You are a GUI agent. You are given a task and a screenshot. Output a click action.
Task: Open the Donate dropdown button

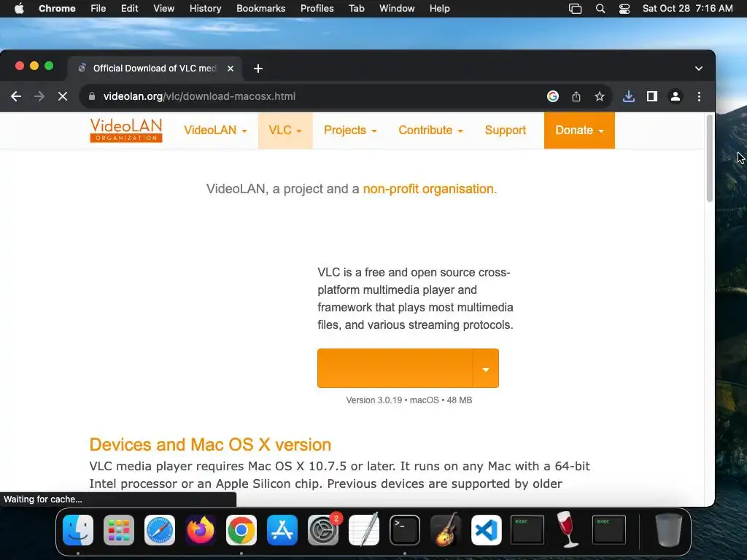(579, 131)
